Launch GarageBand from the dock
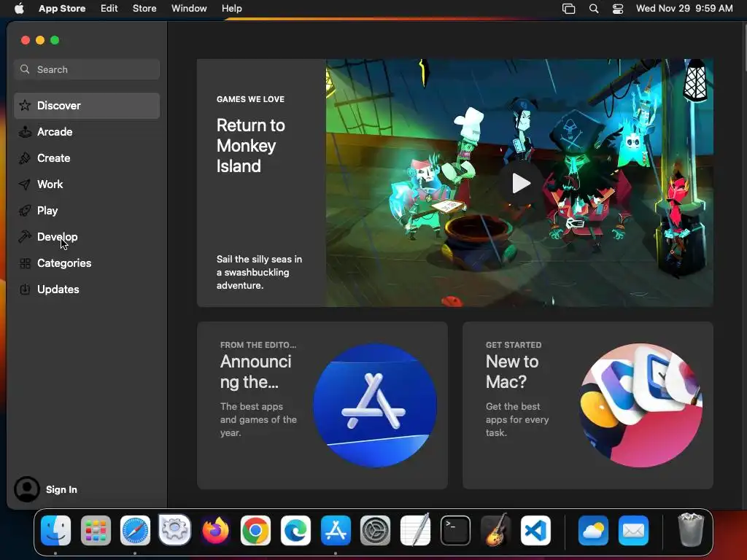Image resolution: width=747 pixels, height=560 pixels. [x=495, y=530]
